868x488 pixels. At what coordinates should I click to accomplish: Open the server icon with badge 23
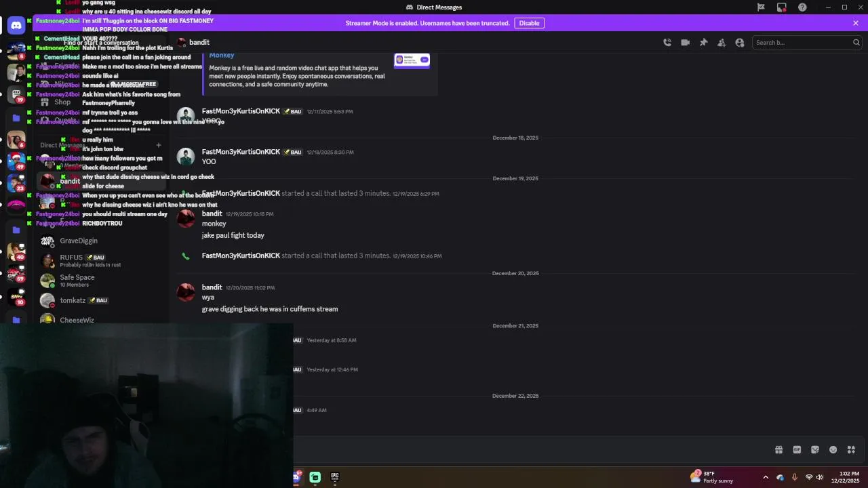(x=16, y=184)
